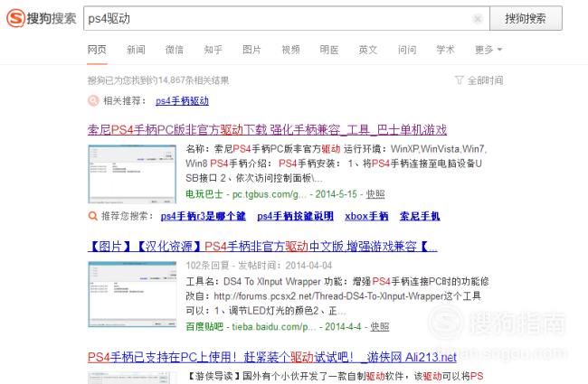This screenshot has height=384, width=588.
Task: Switch to the 新闻 tab
Action: (136, 50)
